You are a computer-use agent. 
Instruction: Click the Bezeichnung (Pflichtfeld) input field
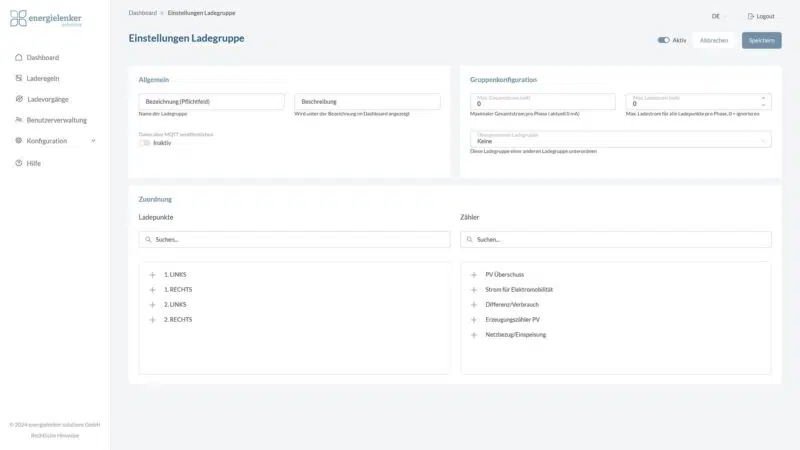point(212,102)
